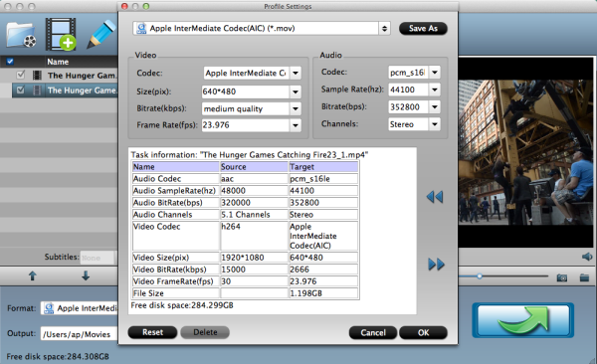Confirm settings with OK button

pos(424,333)
